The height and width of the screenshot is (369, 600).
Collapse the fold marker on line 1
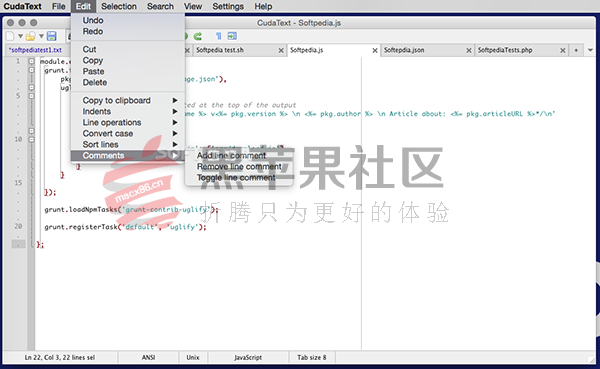click(x=32, y=61)
